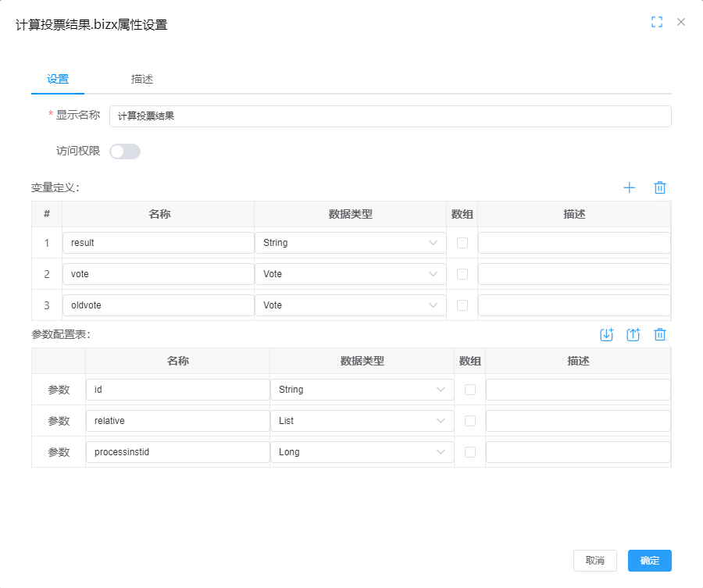Click the add variable plus icon
This screenshot has height=588, width=703.
(630, 187)
